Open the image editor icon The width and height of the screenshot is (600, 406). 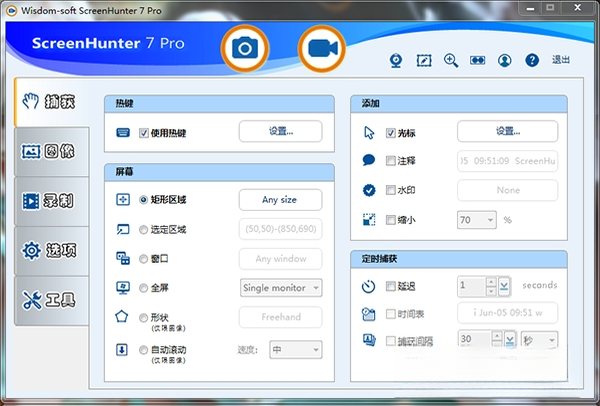[x=424, y=60]
